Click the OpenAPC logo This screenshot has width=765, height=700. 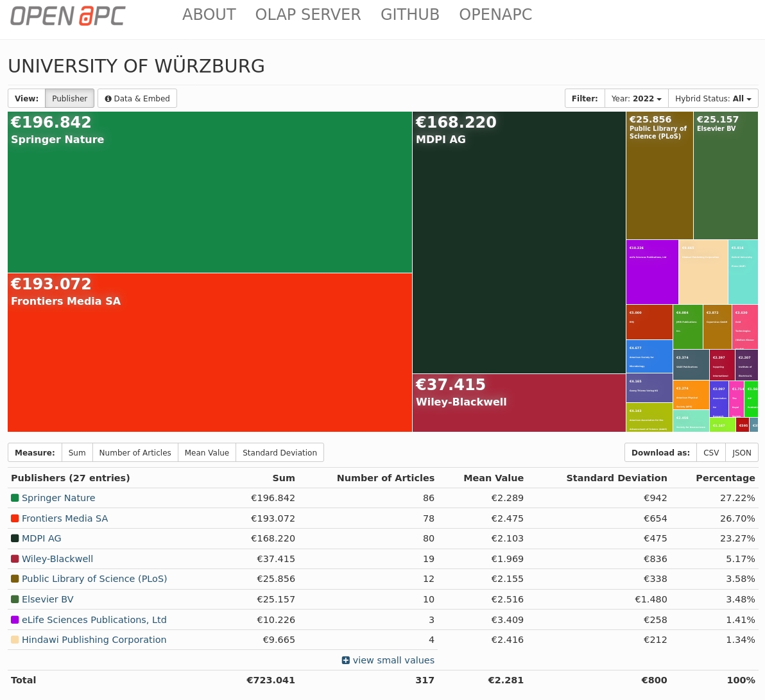pyautogui.click(x=68, y=15)
